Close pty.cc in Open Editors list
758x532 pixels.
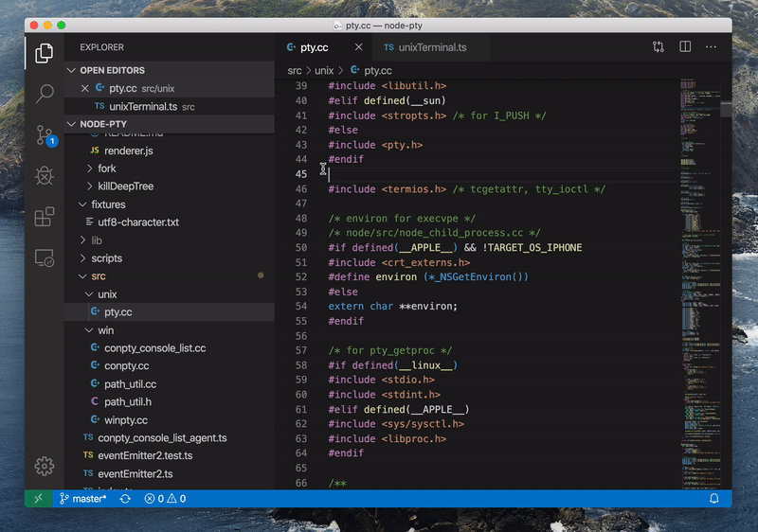pyautogui.click(x=84, y=88)
